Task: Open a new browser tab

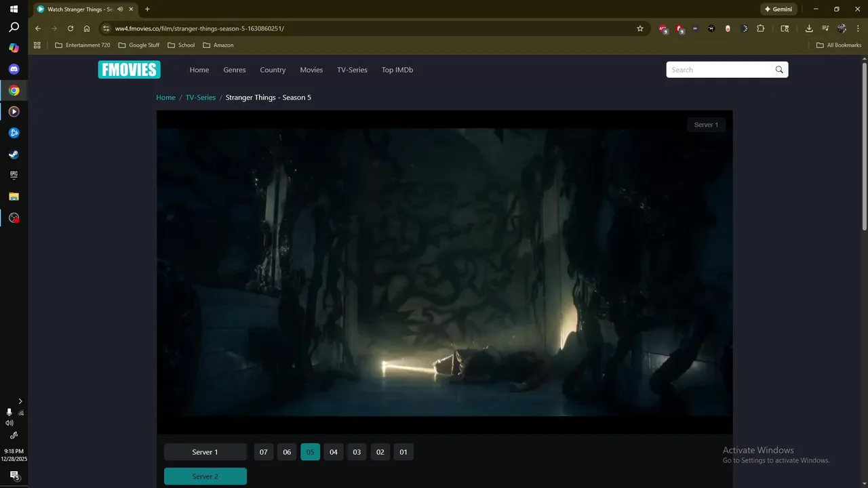Action: pyautogui.click(x=147, y=9)
